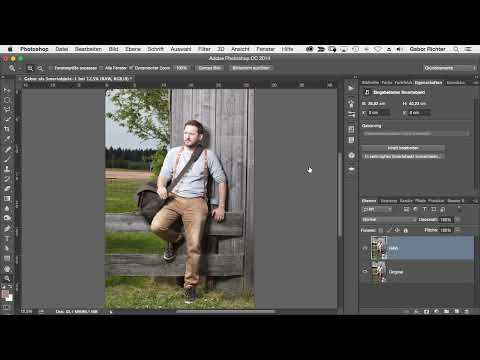Viewport: 480px width, 360px height.
Task: Toggle 'Dynamischer Zoom' checkbox
Action: [131, 68]
